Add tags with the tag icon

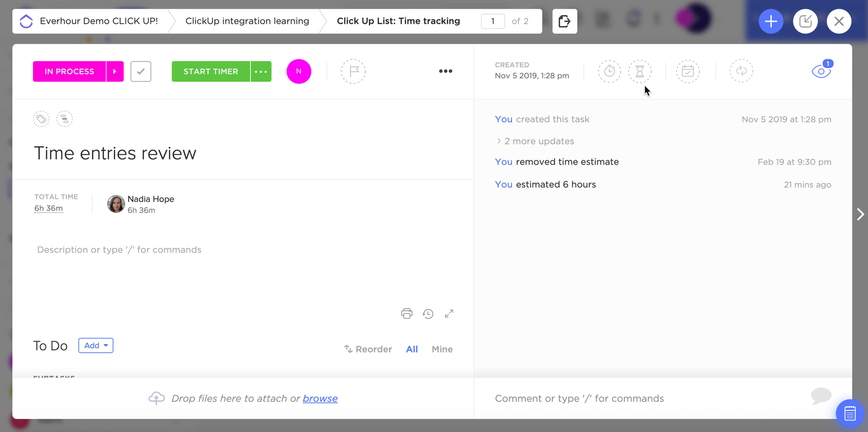[41, 119]
